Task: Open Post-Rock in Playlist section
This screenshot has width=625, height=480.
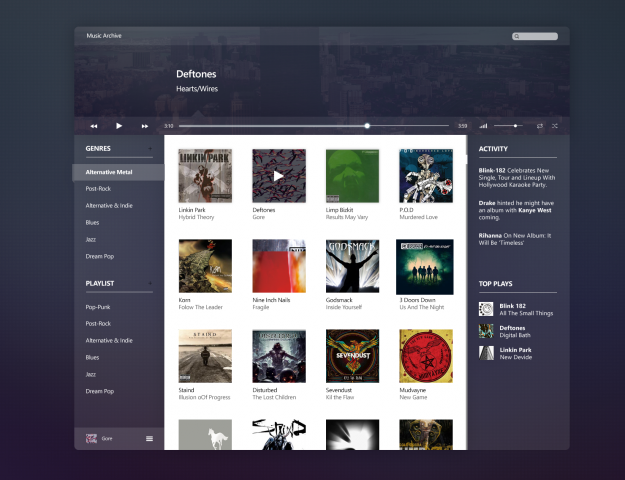Action: click(x=98, y=324)
